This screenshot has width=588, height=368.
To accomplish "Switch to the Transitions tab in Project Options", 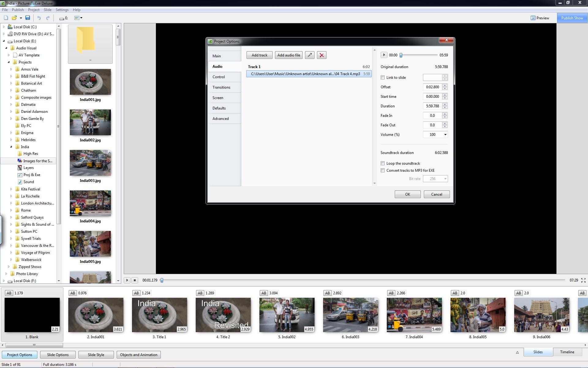I will tap(221, 87).
